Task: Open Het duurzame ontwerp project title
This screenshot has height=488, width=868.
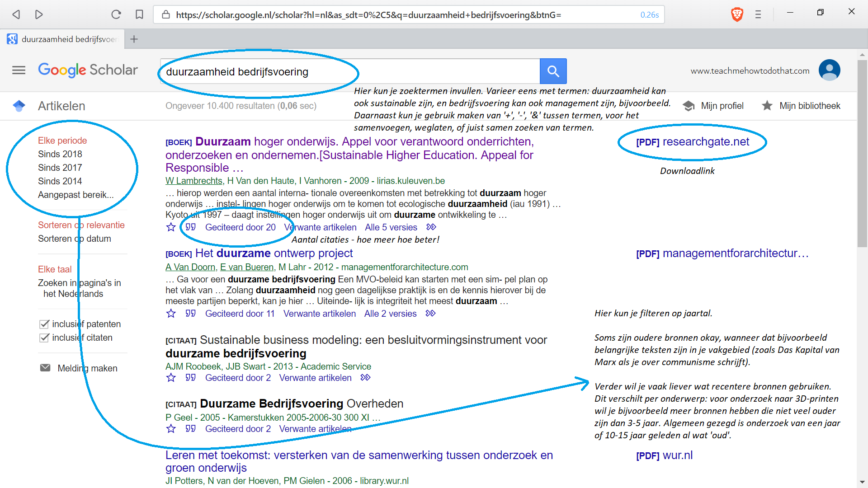Action: pos(274,253)
